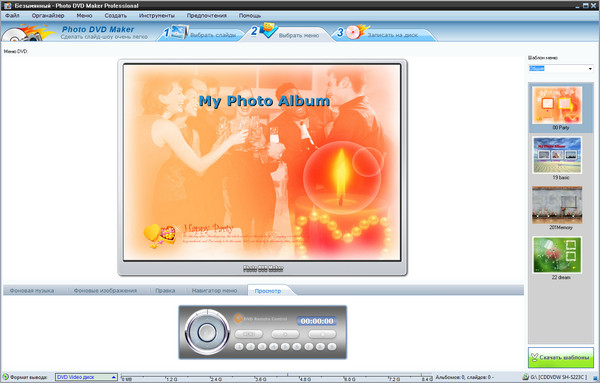
Task: Open the Создать menu
Action: [116, 16]
